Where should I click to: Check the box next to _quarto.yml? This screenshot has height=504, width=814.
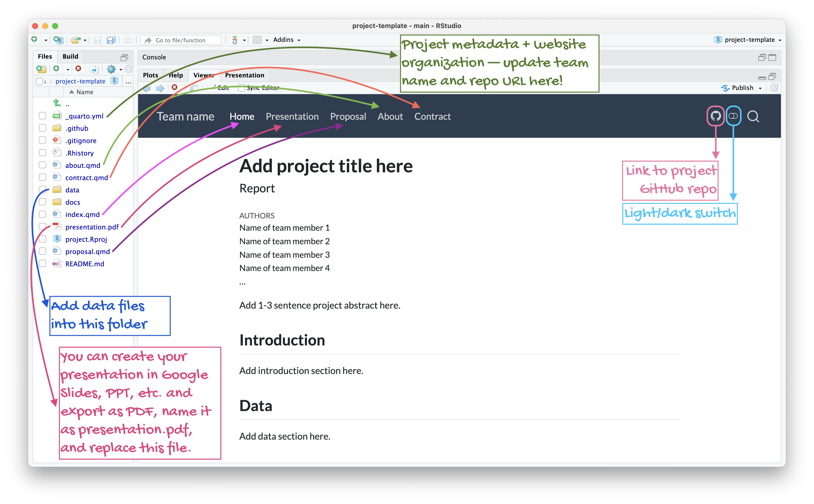point(42,116)
